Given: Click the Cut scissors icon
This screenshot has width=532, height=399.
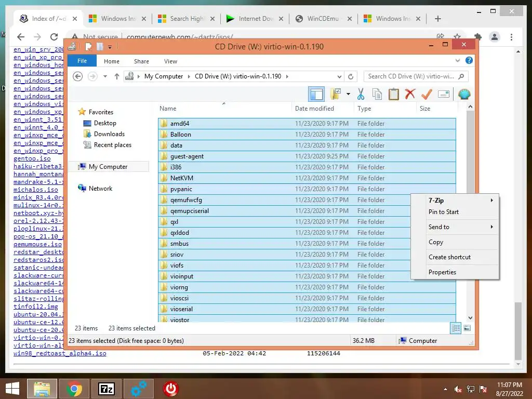Looking at the screenshot, I should [361, 94].
